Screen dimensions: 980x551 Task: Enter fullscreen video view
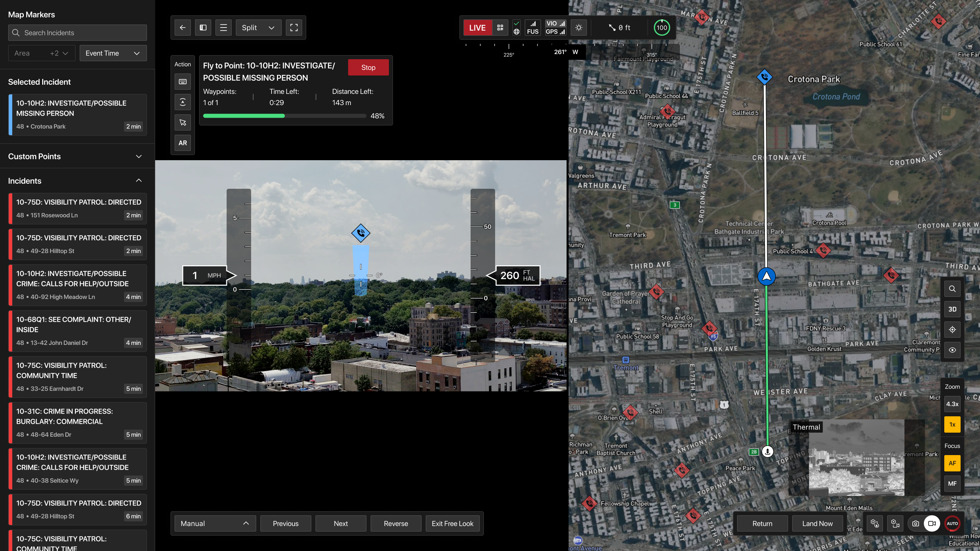294,27
